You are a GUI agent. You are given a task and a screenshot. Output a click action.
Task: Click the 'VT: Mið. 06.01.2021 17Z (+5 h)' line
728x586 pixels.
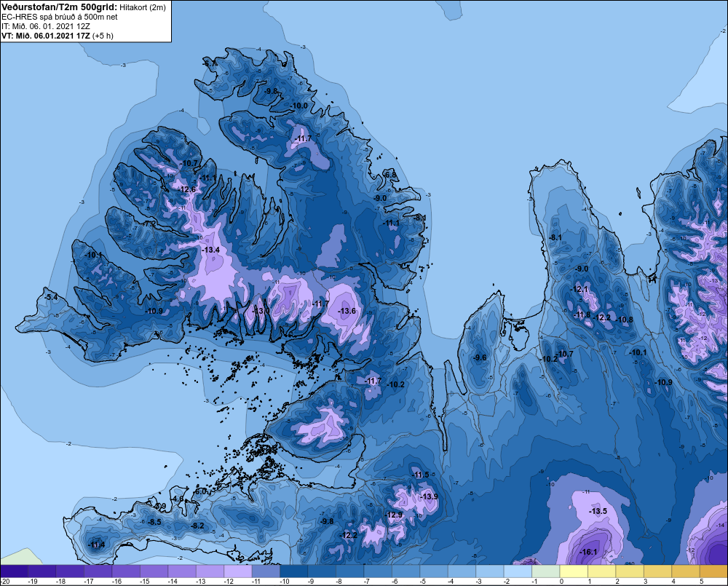coord(58,36)
